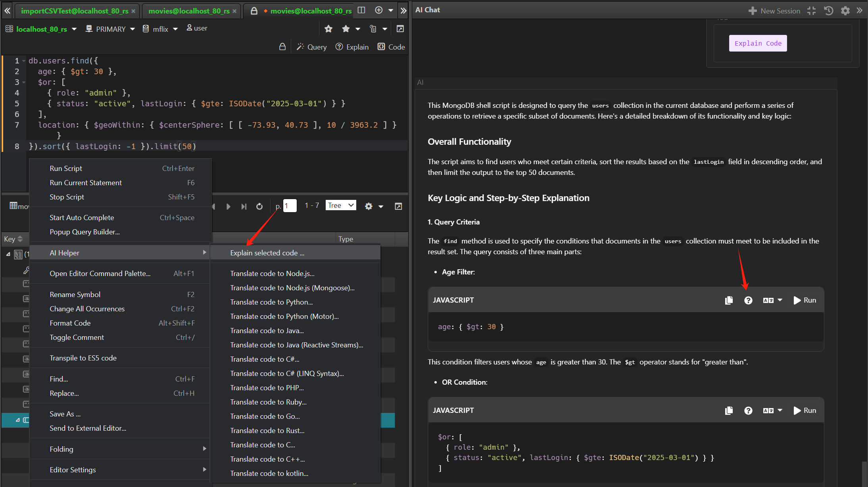This screenshot has height=487, width=868.
Task: Open AI Chat history icon
Action: (828, 11)
